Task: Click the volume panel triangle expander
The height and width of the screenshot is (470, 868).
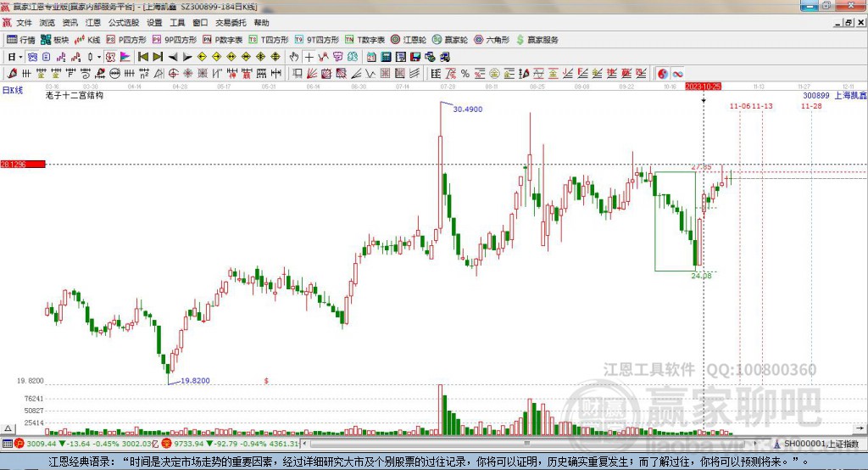Action: point(8,428)
